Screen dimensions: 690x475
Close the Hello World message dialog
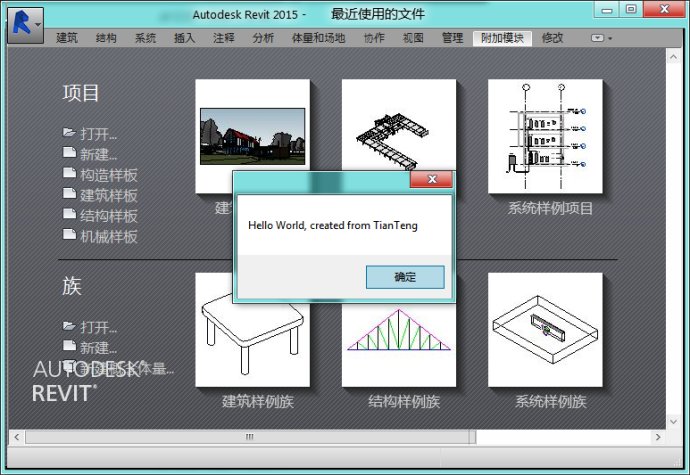(431, 179)
